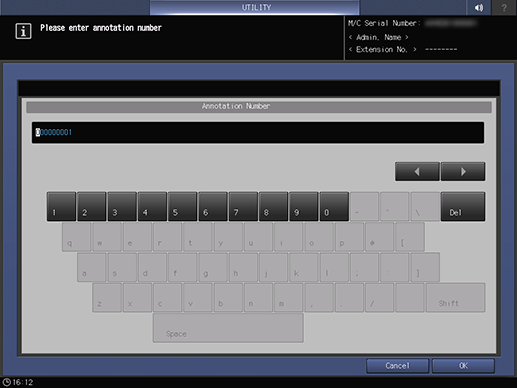Tap the number 5 key
The image size is (517, 388).
coord(183,206)
